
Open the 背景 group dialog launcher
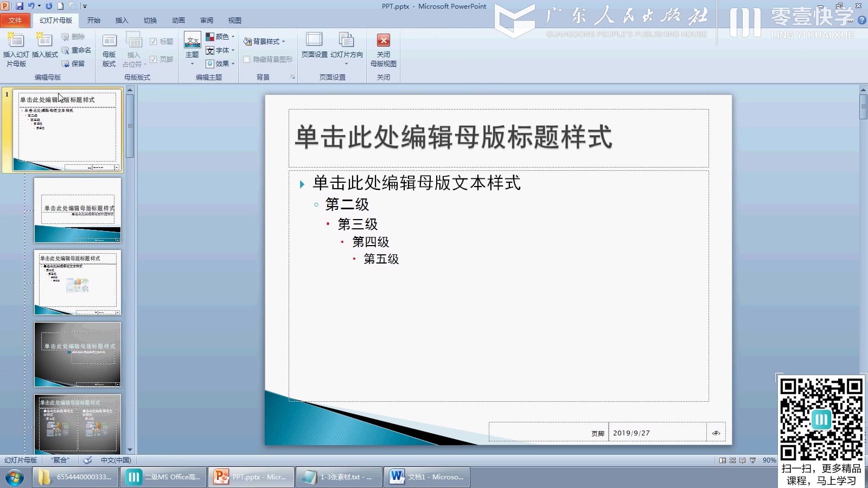tap(292, 77)
